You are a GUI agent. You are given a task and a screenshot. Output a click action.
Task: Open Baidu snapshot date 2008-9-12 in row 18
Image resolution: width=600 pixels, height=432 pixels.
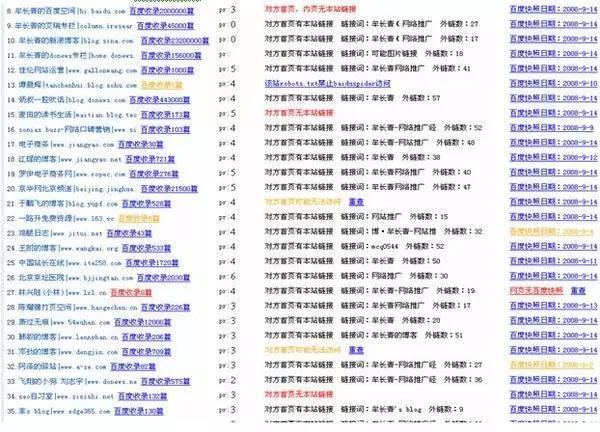[x=553, y=158]
